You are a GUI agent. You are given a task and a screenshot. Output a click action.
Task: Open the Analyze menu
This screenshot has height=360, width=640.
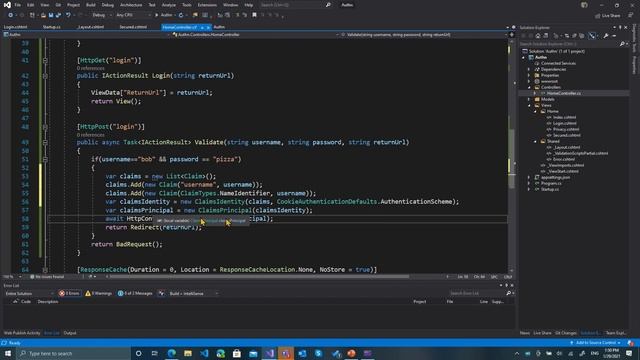pos(169,5)
